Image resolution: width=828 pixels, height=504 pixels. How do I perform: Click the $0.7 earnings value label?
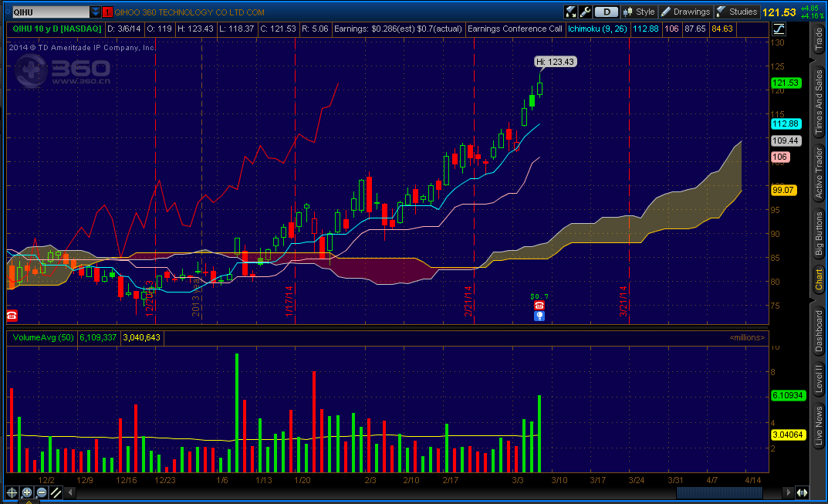539,296
